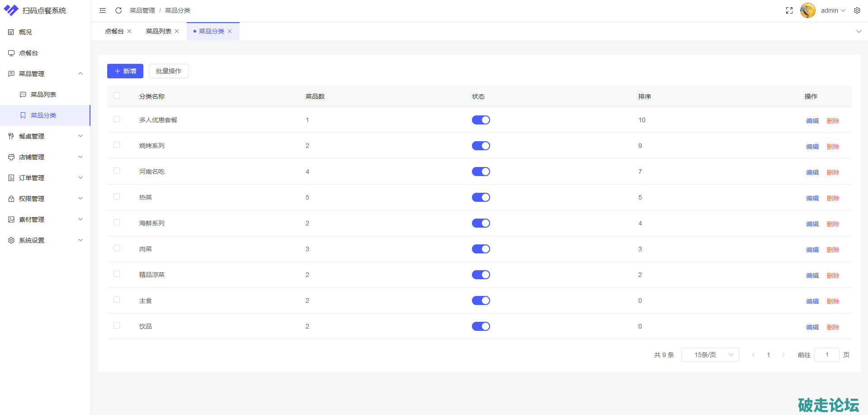
Task: Click the refresh page icon
Action: pos(118,10)
